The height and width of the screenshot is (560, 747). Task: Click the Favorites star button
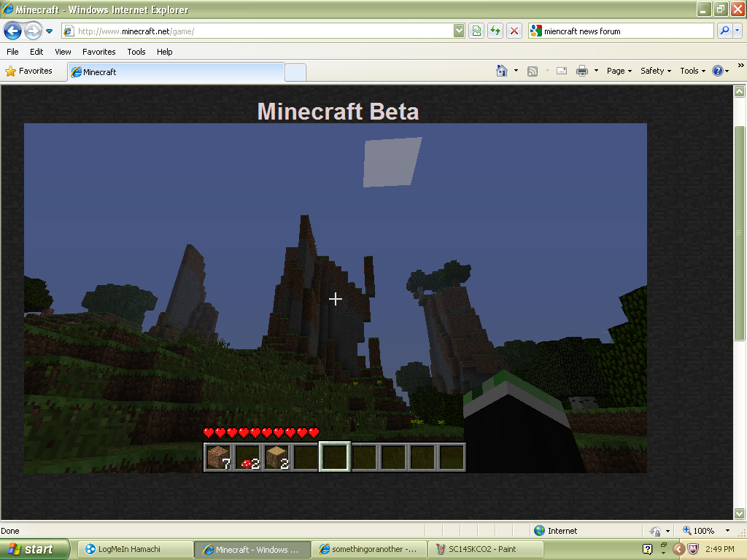(28, 71)
